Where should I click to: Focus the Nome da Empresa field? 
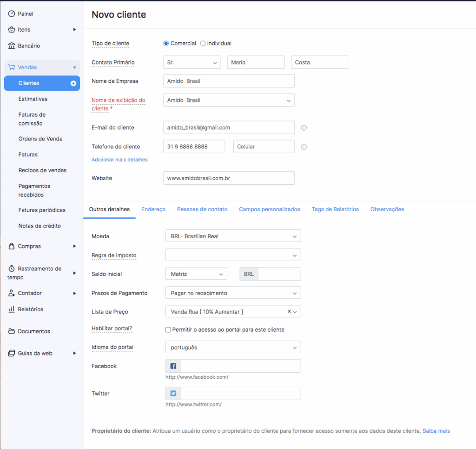point(229,81)
